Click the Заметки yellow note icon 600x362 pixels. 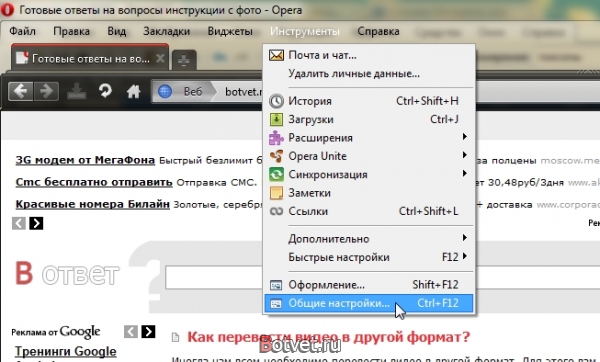(x=276, y=193)
